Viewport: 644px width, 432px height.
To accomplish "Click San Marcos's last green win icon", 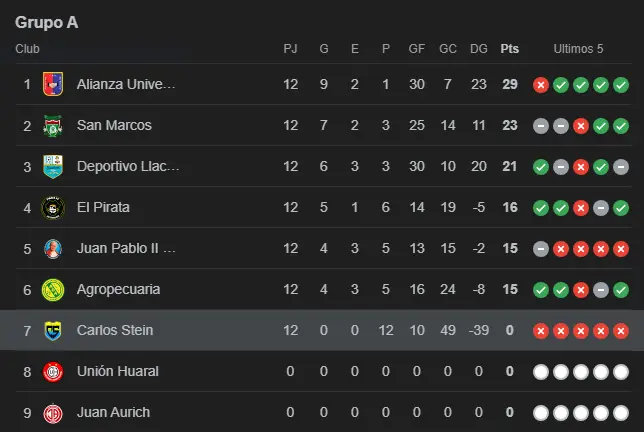I will [x=621, y=126].
